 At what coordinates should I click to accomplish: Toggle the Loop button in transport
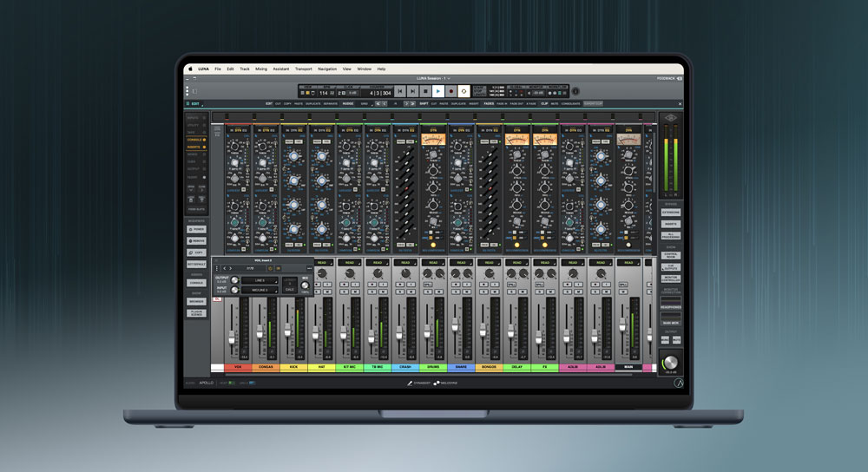[x=464, y=91]
